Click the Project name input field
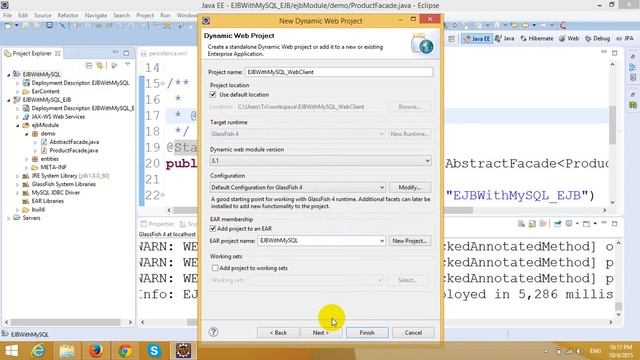Screen dimensions: 640x360 tap(339, 72)
